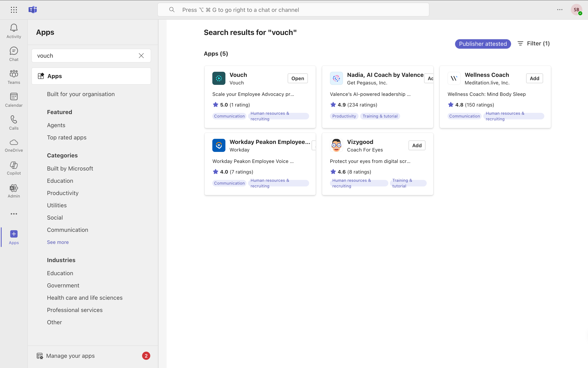Viewport: 588px width, 368px height.
Task: Browse the Utilities category
Action: pos(57,205)
